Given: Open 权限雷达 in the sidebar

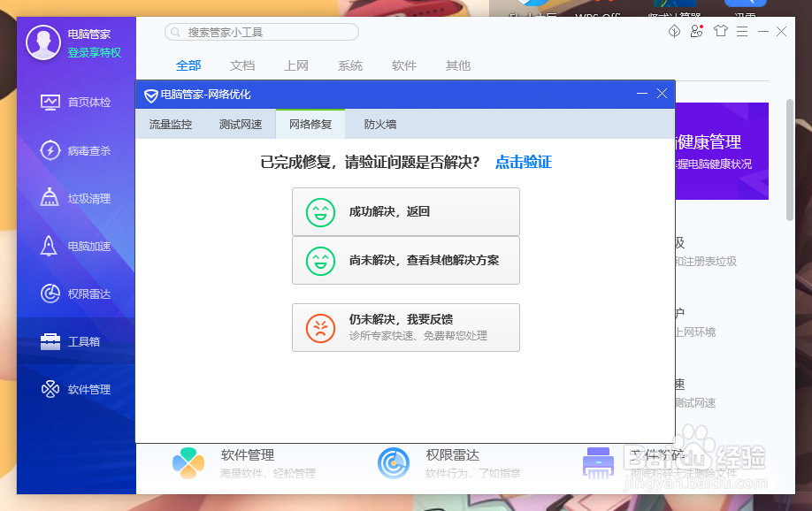Looking at the screenshot, I should click(76, 294).
